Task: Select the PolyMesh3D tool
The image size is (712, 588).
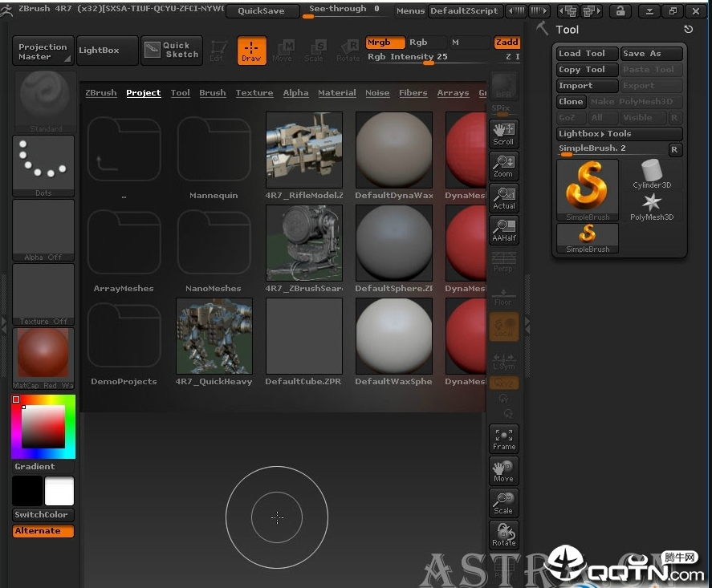Action: 652,206
